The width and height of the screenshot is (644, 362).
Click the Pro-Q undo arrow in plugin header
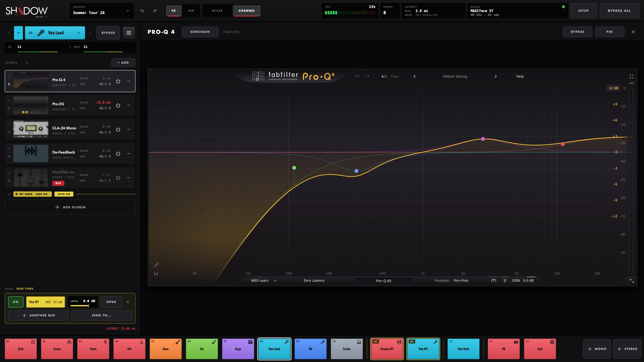[x=358, y=76]
